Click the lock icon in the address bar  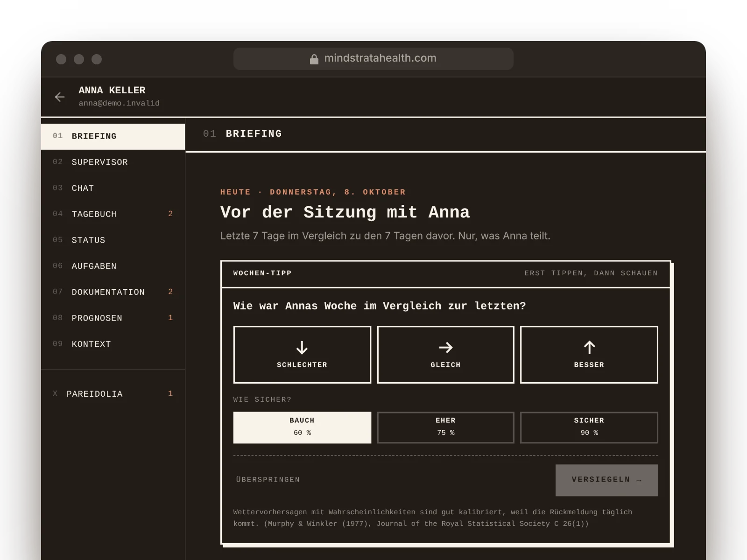click(314, 59)
